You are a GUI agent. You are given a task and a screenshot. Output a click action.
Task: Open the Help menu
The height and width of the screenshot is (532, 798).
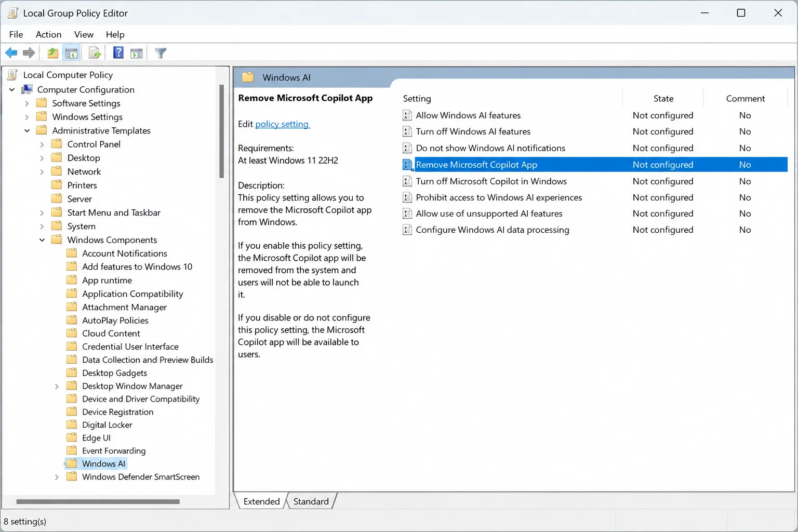click(x=115, y=34)
